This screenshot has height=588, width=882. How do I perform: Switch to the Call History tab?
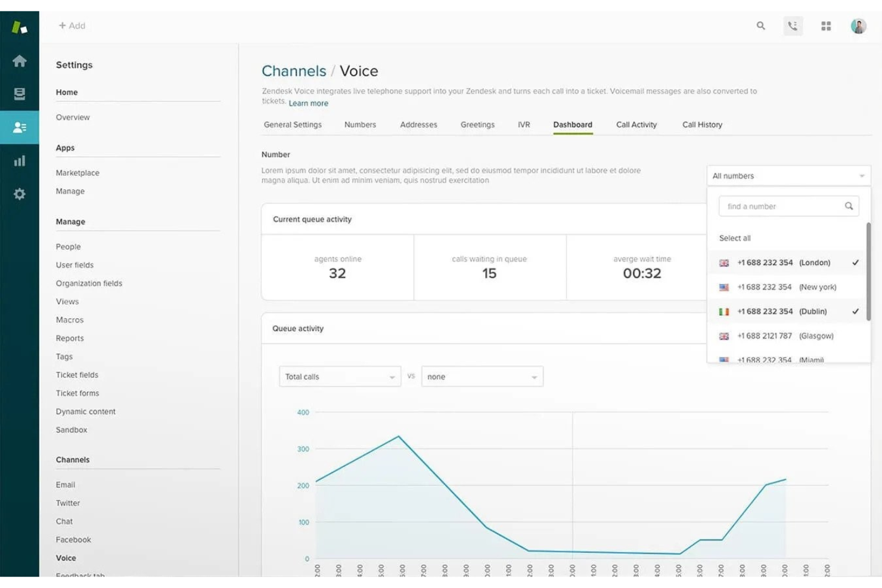point(702,125)
